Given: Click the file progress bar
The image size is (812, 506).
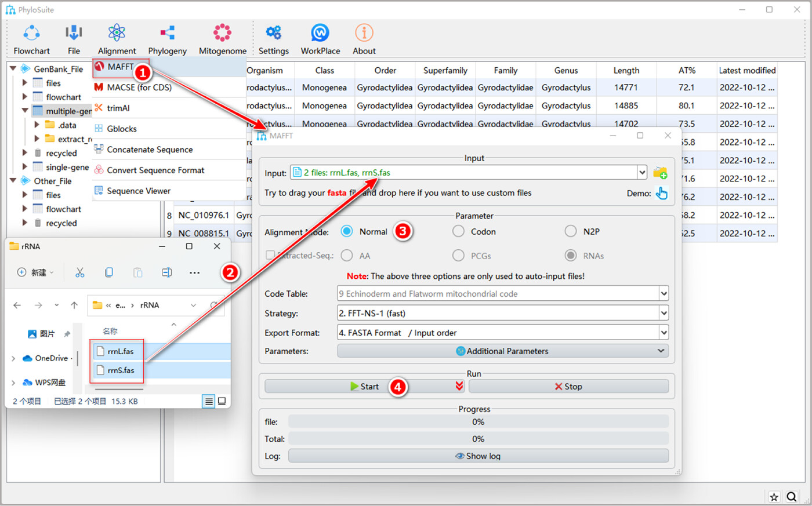Looking at the screenshot, I should pyautogui.click(x=478, y=421).
